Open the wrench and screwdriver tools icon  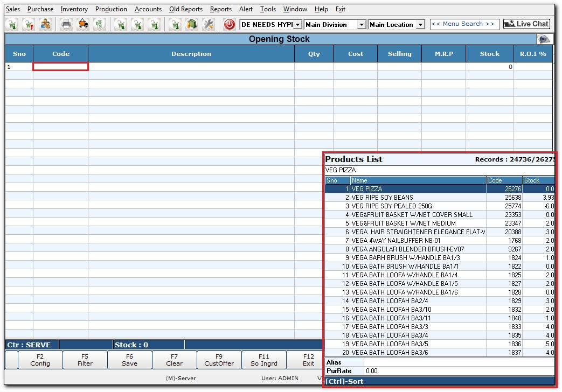[x=209, y=24]
